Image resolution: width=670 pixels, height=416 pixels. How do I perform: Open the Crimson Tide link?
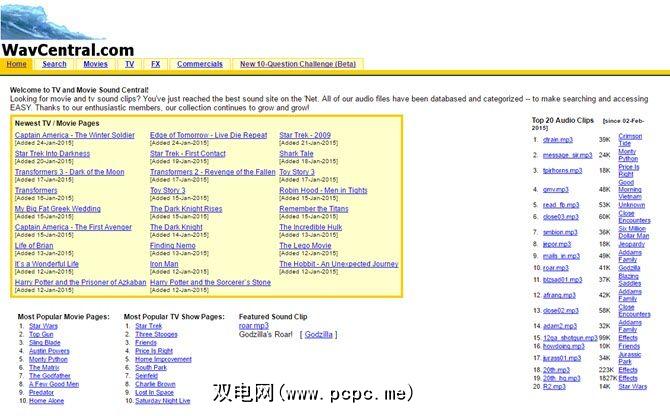[x=630, y=140]
